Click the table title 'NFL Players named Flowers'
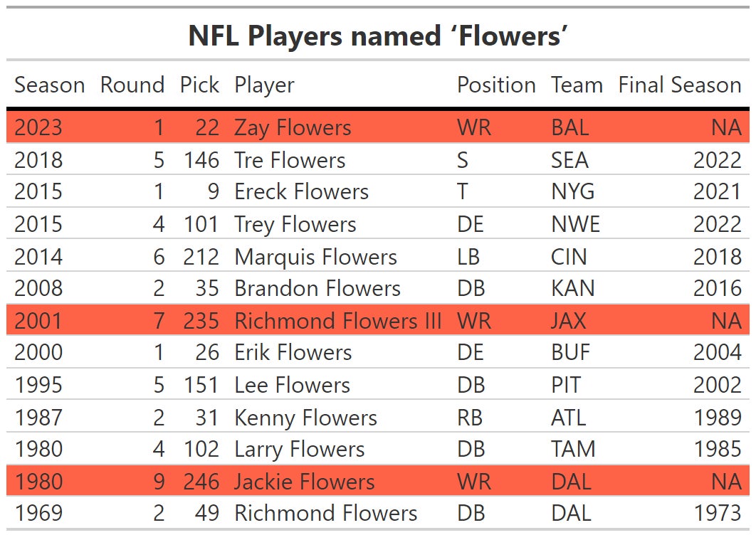756x535 pixels. [378, 36]
